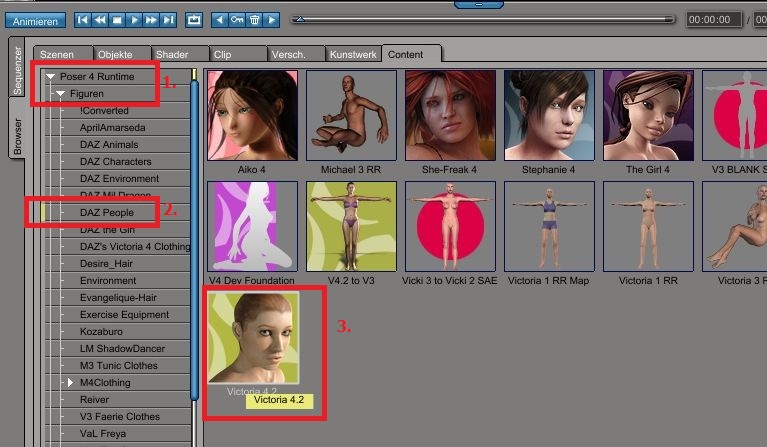The image size is (767, 447).
Task: Select the Aiko 4 thumbnail
Action: click(x=252, y=115)
